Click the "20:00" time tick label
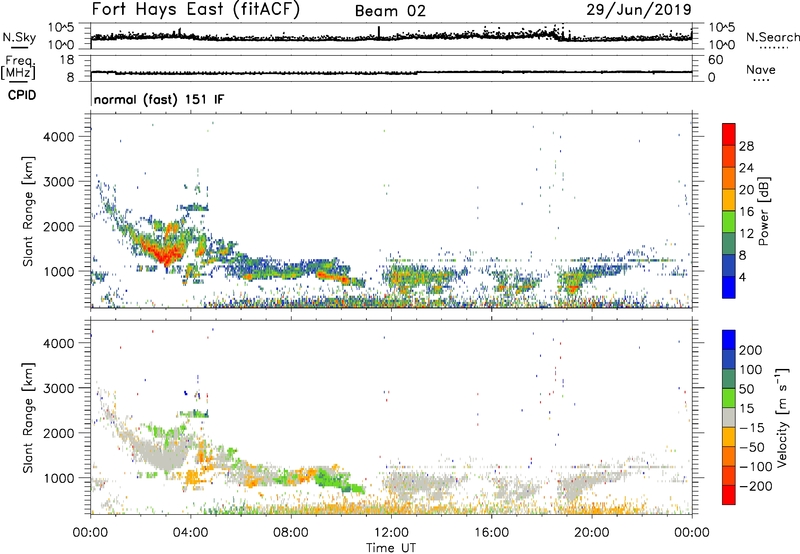Screen dimensions: 800x554 [x=591, y=533]
